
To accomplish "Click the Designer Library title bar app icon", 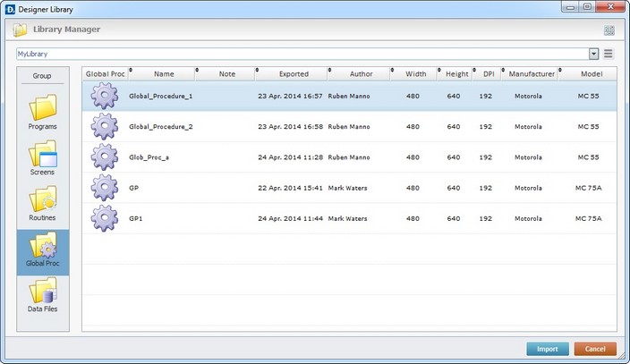I will pos(10,9).
